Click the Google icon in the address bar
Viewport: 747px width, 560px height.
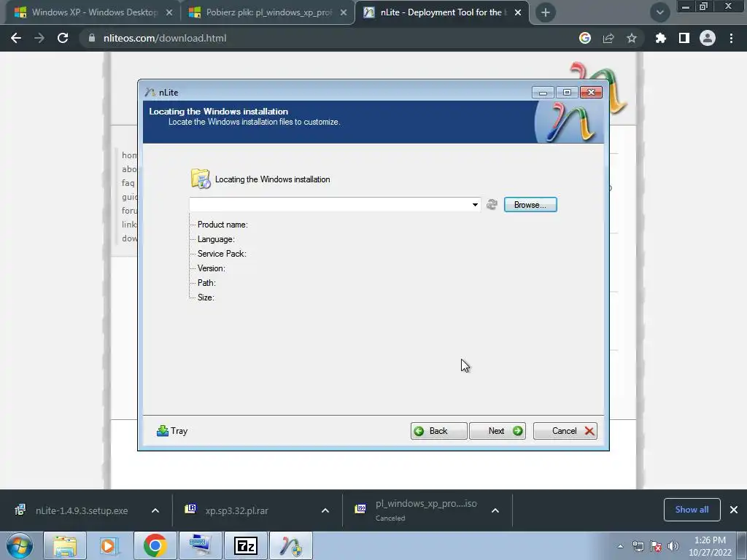585,38
